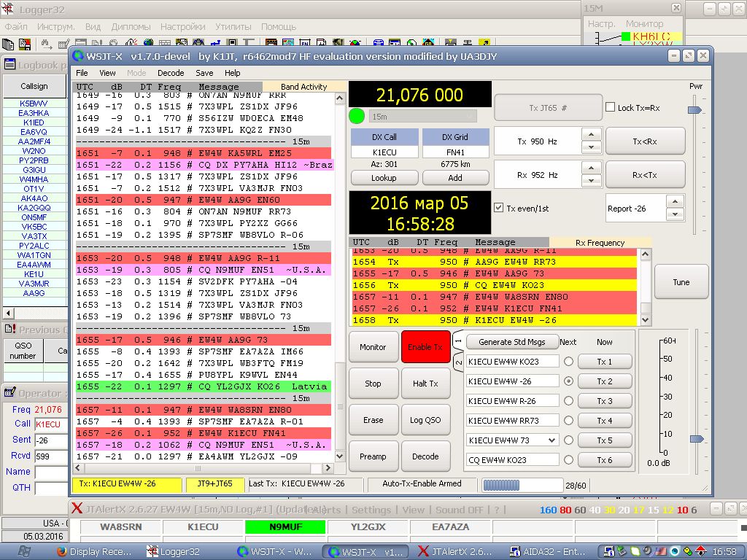This screenshot has height=560, width=747.
Task: Click the DX Call field showing K1ECU
Action: (x=384, y=152)
